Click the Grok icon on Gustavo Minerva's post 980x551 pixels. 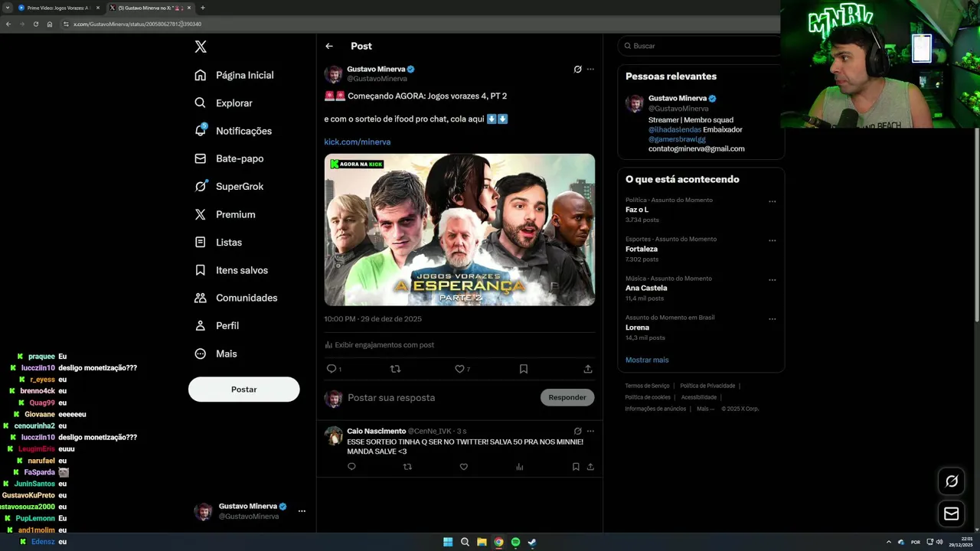coord(577,69)
